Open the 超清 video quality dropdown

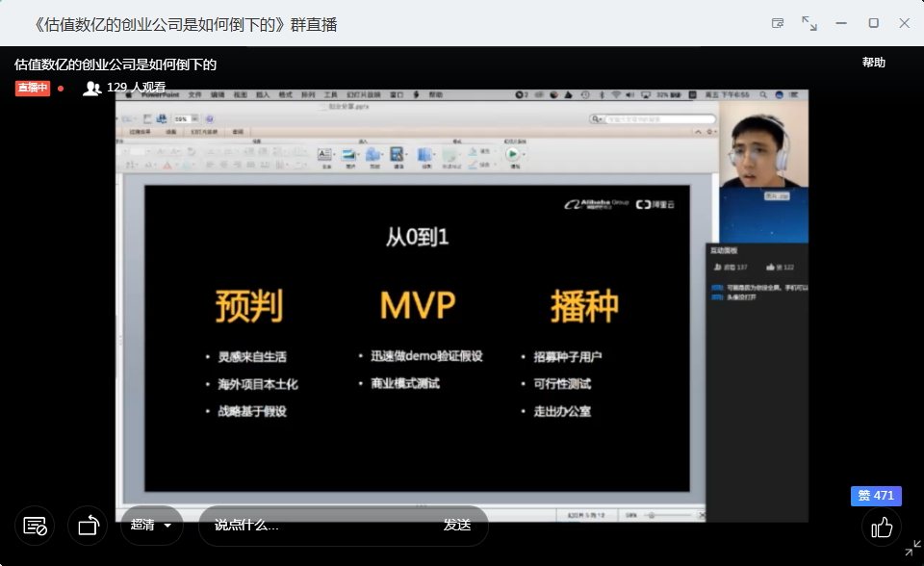[151, 526]
